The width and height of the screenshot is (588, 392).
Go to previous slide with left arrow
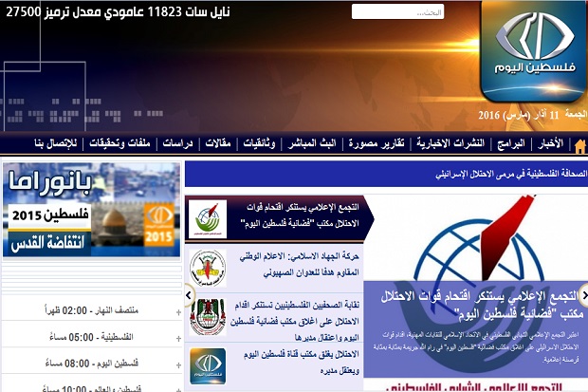click(189, 295)
